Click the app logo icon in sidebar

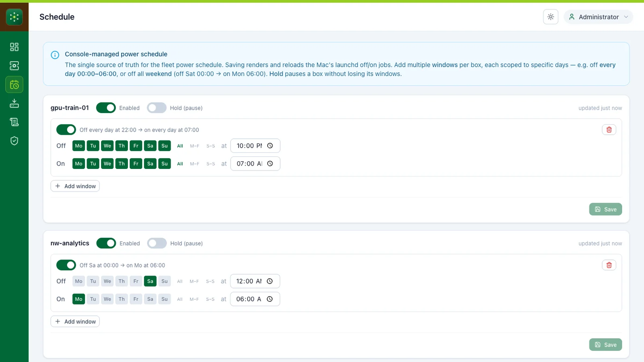tap(14, 17)
